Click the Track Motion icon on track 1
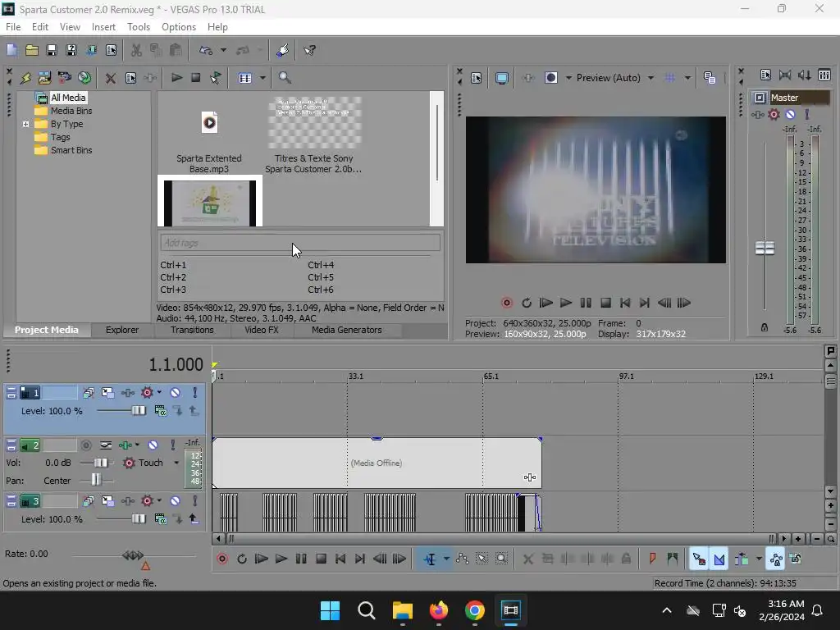Screen dimensions: 840x630 (107, 393)
